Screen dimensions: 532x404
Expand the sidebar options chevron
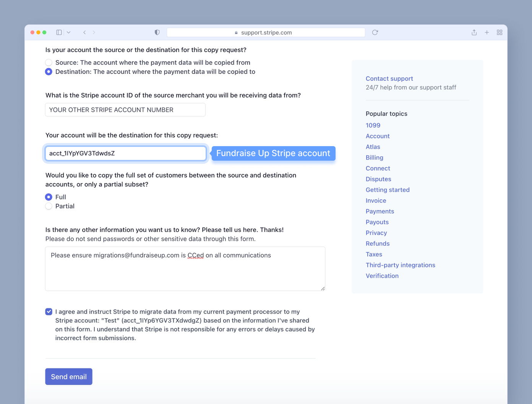[x=68, y=32]
